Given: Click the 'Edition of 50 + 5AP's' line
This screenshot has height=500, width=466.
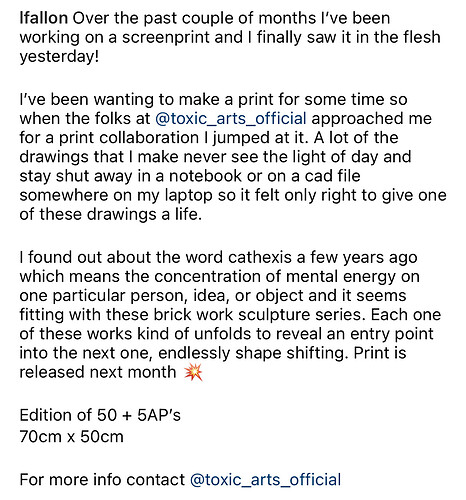Looking at the screenshot, I should (x=100, y=416).
